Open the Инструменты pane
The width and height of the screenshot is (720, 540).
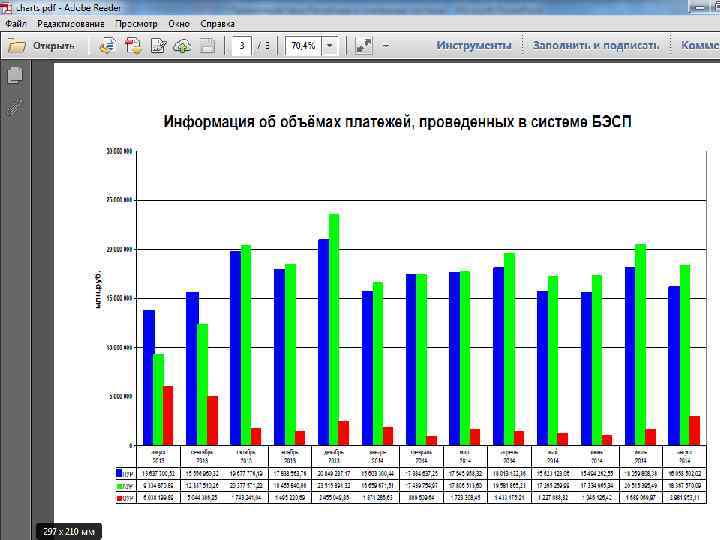pos(474,45)
